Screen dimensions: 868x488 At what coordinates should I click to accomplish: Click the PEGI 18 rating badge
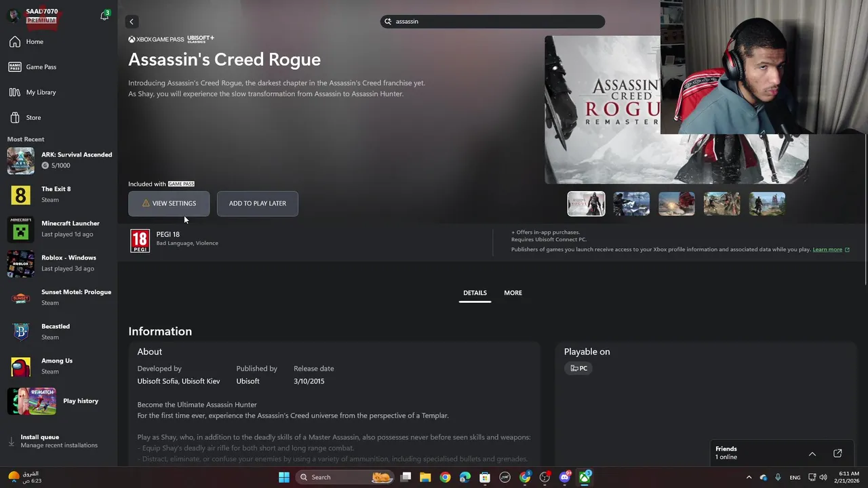tap(140, 241)
